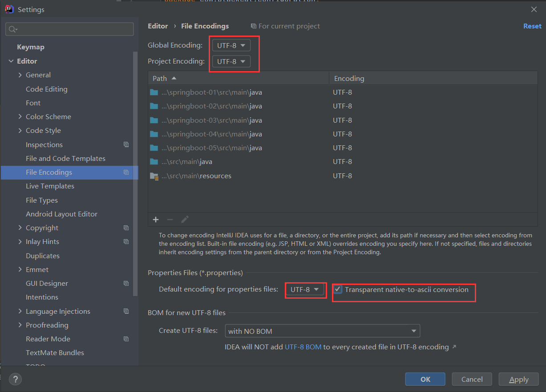Open the Global Encoding dropdown
This screenshot has width=546, height=392.
tap(231, 45)
